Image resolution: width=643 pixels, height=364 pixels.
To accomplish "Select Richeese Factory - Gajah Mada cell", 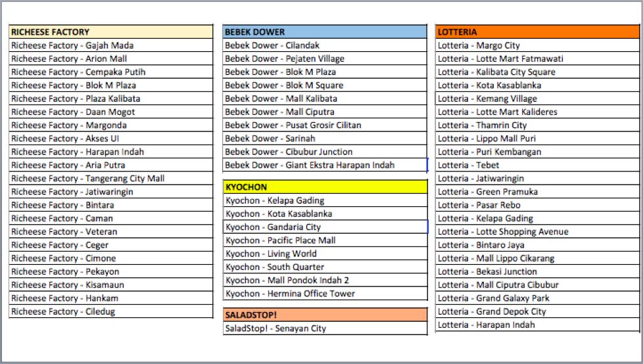I will [x=110, y=45].
